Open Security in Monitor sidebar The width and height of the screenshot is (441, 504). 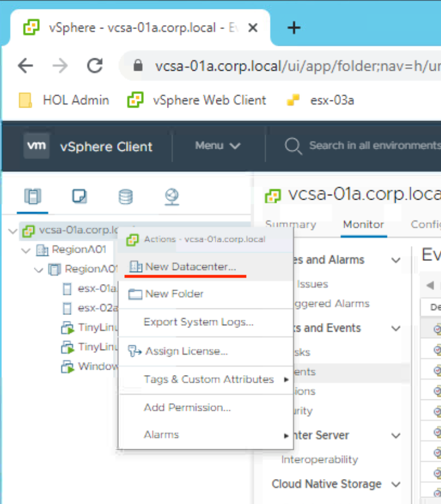tap(304, 411)
